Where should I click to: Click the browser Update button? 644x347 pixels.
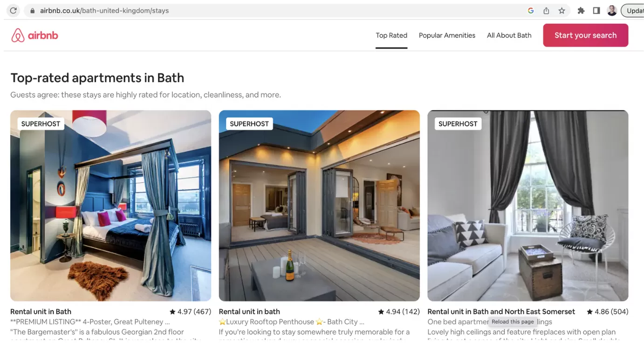pyautogui.click(x=633, y=10)
